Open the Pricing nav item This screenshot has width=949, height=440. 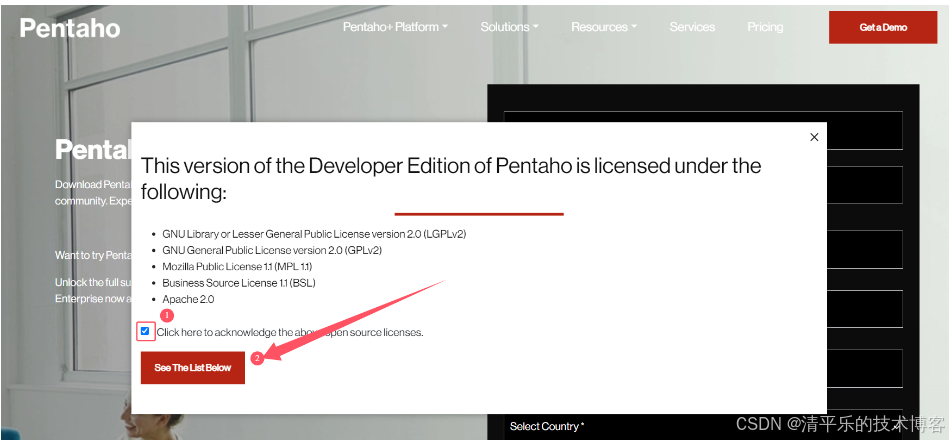pos(765,27)
